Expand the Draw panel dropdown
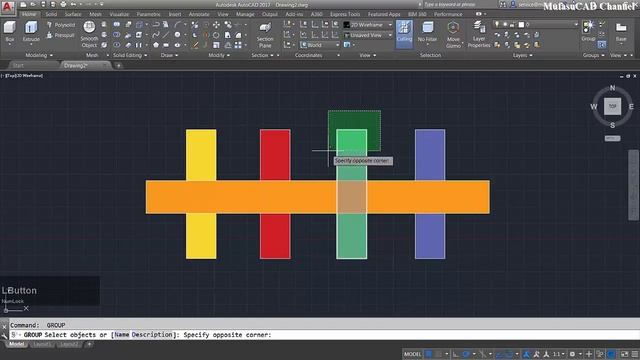This screenshot has height=360, width=640. (x=169, y=55)
